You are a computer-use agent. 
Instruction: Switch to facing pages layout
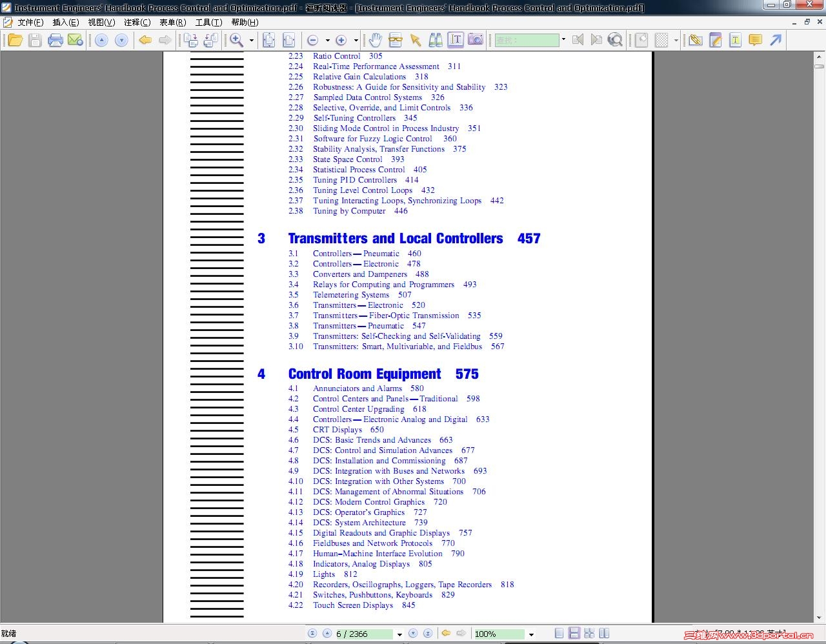pyautogui.click(x=589, y=634)
